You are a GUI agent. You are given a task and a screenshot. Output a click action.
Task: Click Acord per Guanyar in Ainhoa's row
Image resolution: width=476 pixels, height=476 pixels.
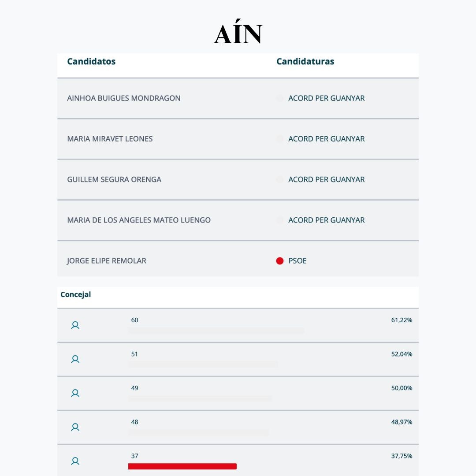[x=326, y=98]
